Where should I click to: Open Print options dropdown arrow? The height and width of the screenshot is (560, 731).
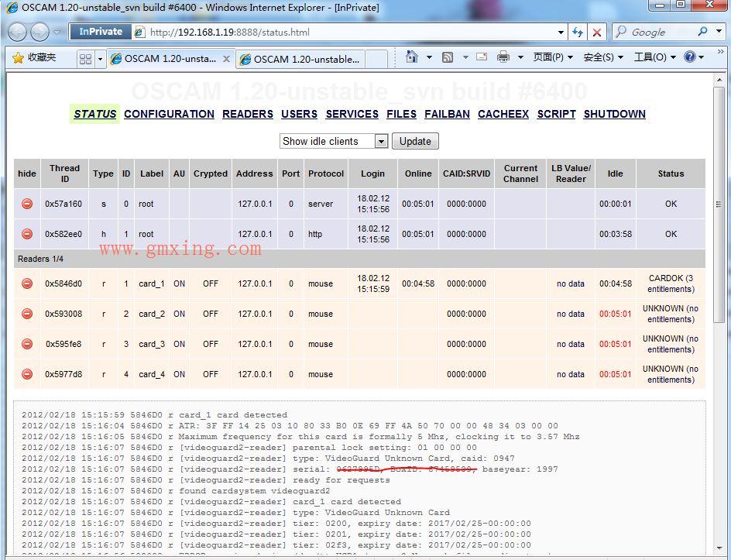(520, 57)
